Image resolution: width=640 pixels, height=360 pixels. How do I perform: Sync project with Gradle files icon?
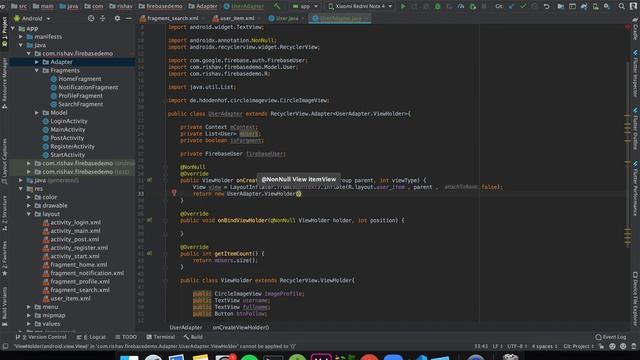[x=584, y=6]
